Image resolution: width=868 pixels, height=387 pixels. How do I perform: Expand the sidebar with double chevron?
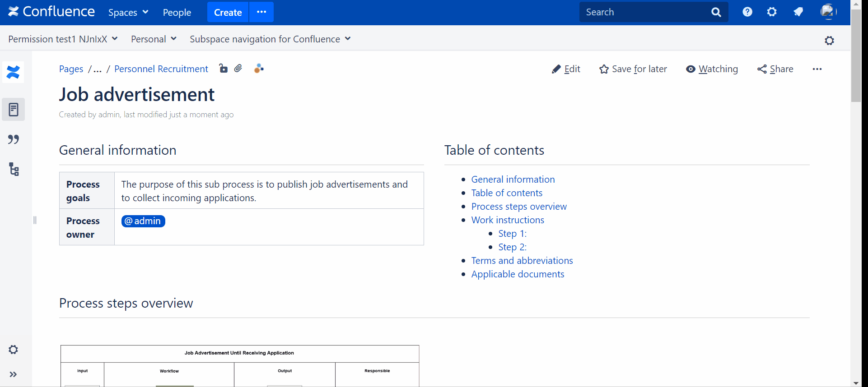14,374
